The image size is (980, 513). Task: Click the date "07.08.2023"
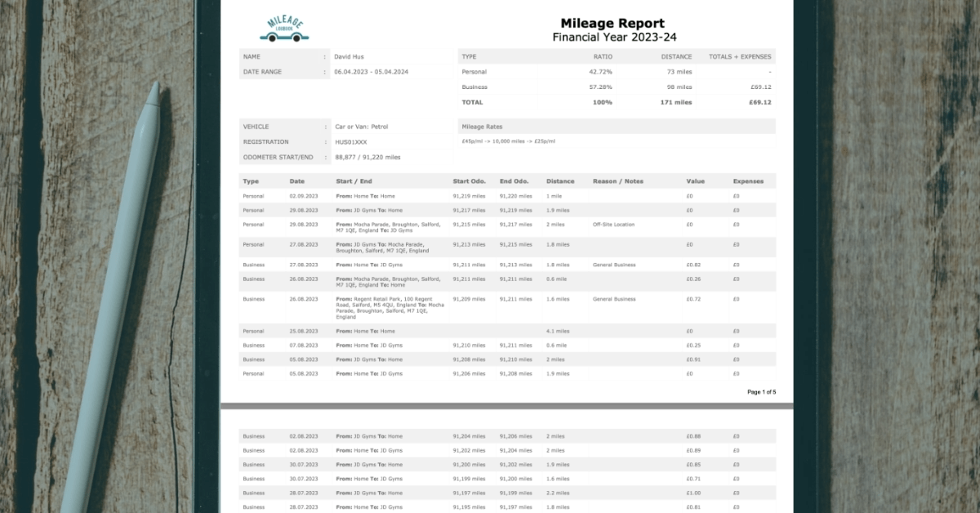[304, 345]
